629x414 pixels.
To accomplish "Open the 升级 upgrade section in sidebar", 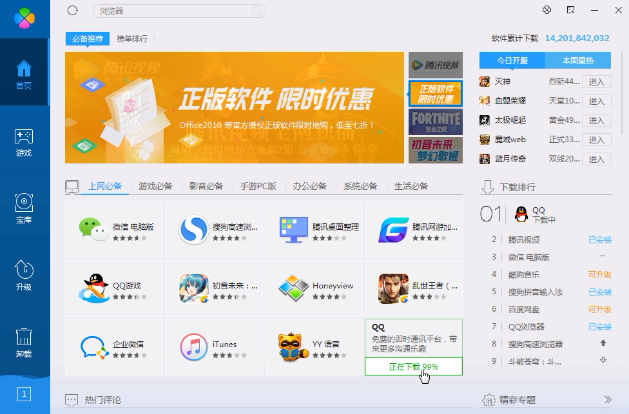I will point(24,275).
